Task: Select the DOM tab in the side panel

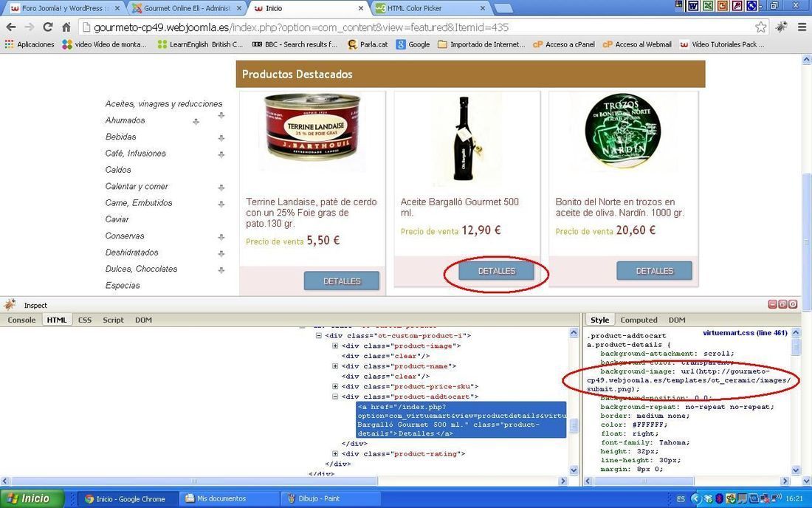Action: 677,320
